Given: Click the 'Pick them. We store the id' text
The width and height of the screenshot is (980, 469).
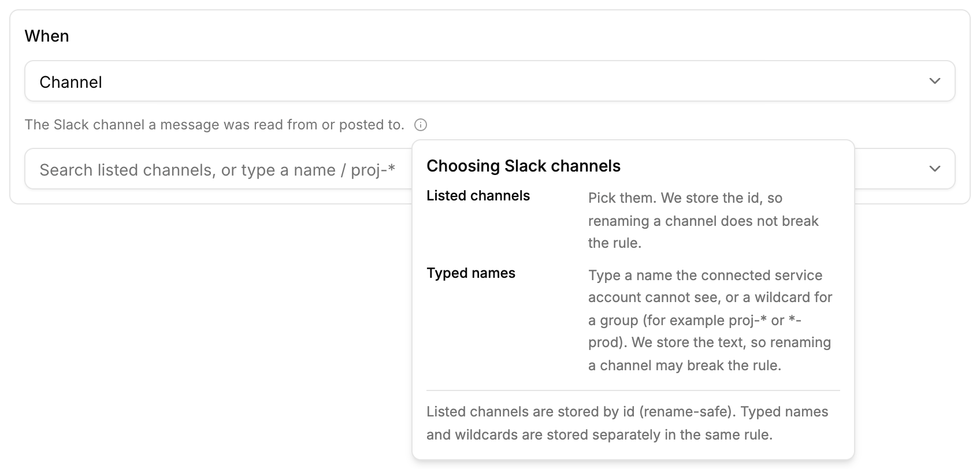Looking at the screenshot, I should [704, 221].
